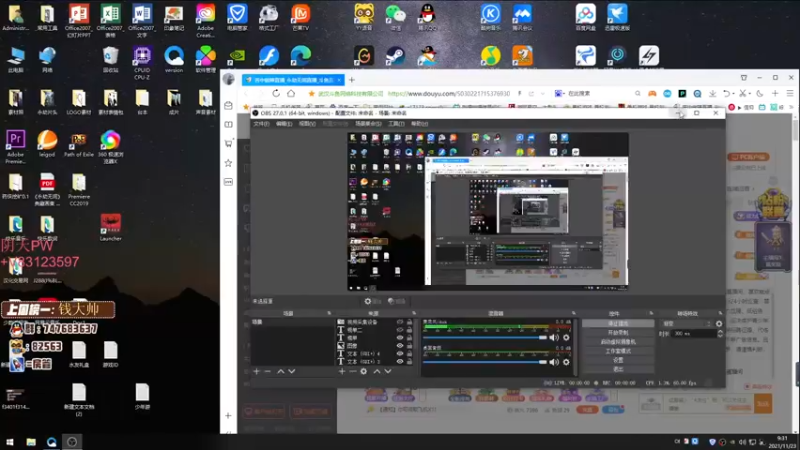This screenshot has width=800, height=450.
Task: Open the browser downloads icon
Action: tap(712, 93)
